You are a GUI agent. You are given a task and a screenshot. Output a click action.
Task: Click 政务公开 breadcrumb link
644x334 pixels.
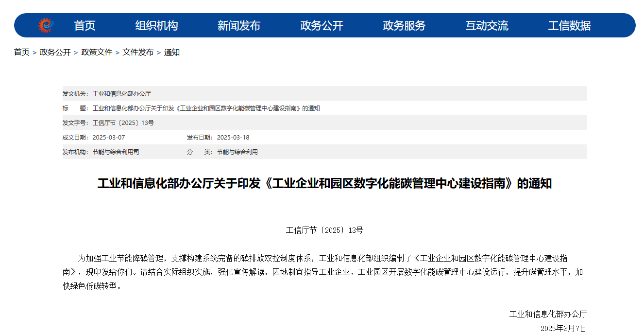(x=55, y=53)
